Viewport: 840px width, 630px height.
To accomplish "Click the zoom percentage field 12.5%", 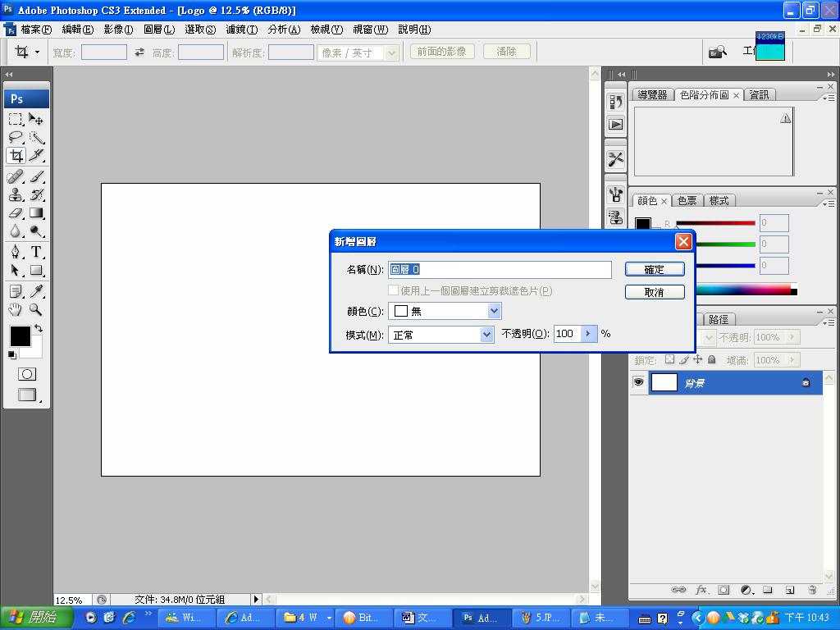I will coord(72,600).
